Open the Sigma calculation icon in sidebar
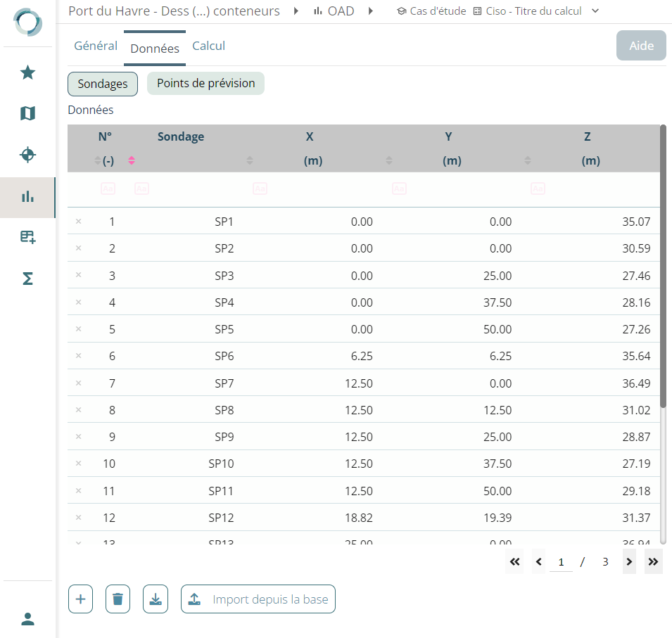 (x=27, y=279)
